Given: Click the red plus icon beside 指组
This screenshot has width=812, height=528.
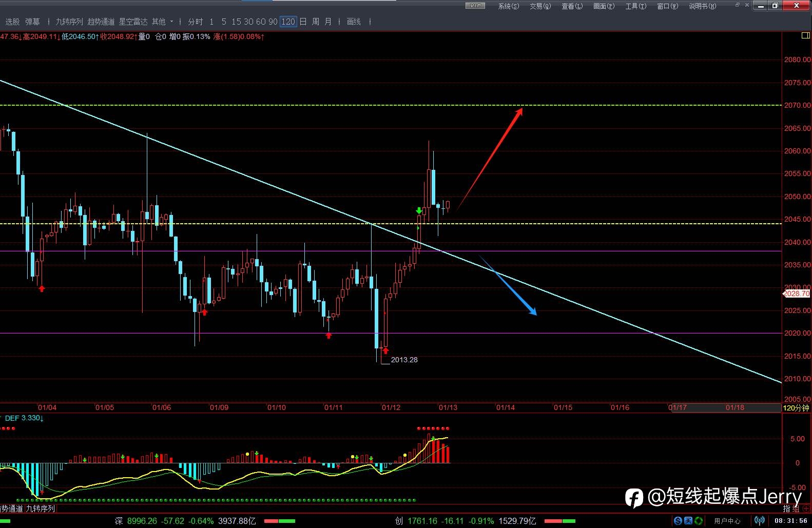Looking at the screenshot, I should pos(806,509).
